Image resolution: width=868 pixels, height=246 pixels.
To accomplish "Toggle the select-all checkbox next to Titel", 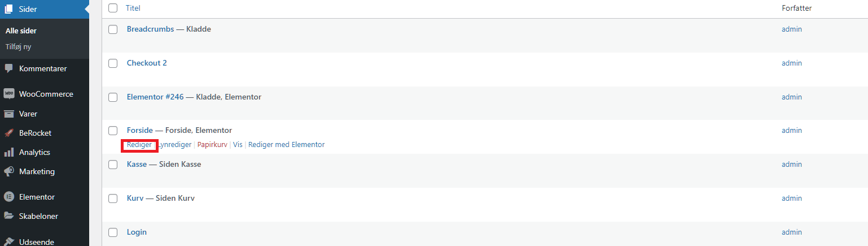I will 113,8.
